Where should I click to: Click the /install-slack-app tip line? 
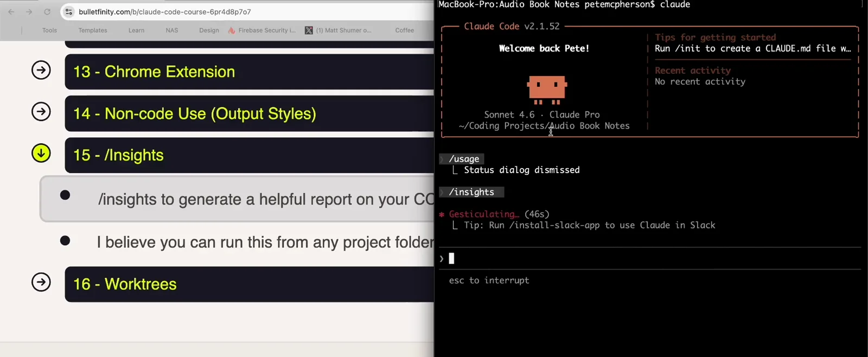(x=590, y=225)
